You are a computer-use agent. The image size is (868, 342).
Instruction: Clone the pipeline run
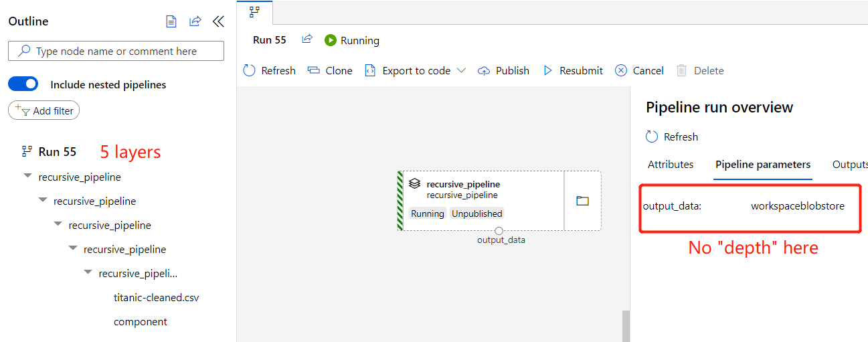click(x=330, y=70)
